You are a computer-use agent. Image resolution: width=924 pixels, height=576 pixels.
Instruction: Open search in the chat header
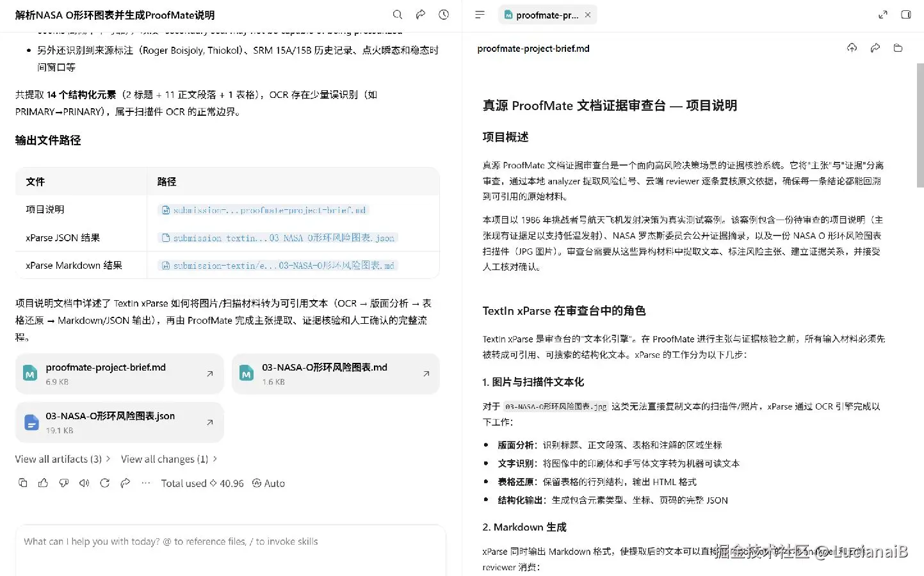coord(398,15)
